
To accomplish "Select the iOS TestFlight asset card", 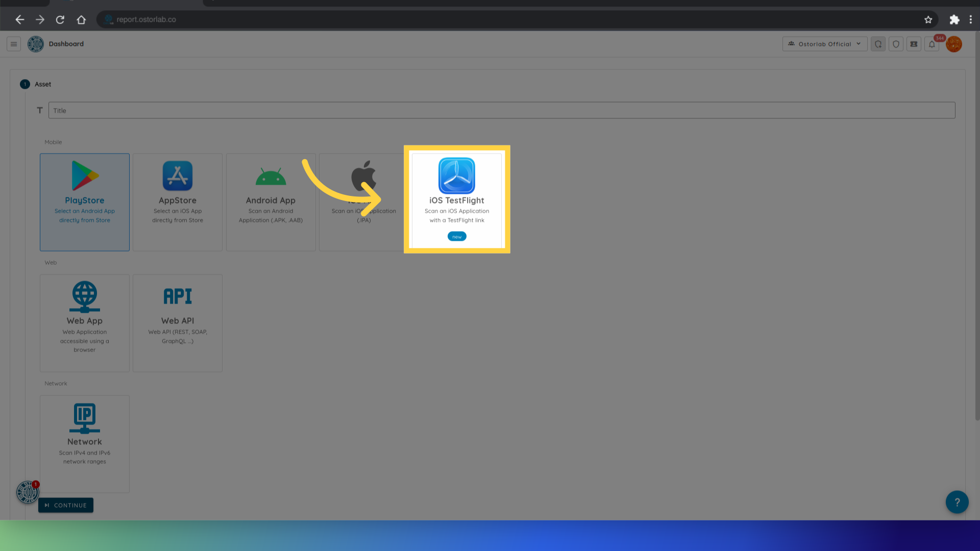I will pos(456,200).
